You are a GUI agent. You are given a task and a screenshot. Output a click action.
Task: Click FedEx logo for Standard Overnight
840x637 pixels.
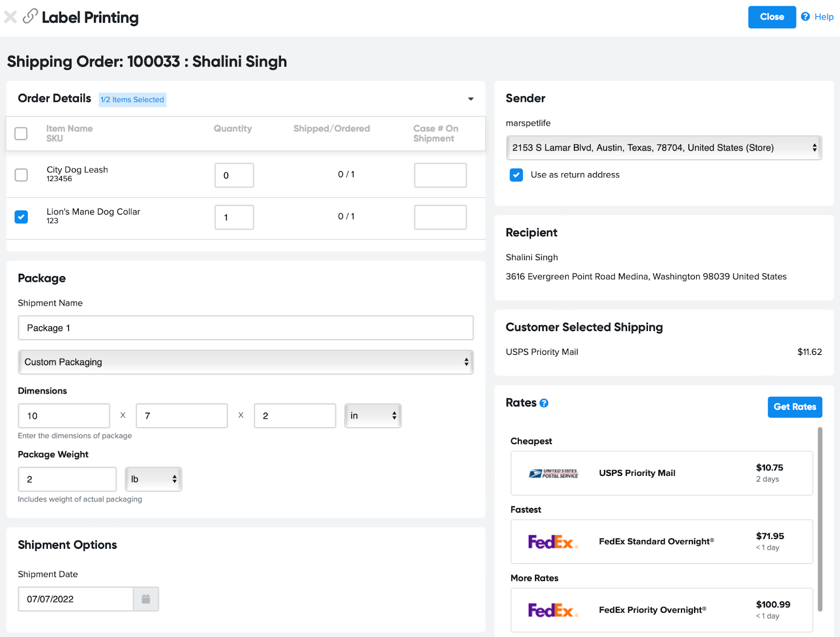tap(553, 542)
